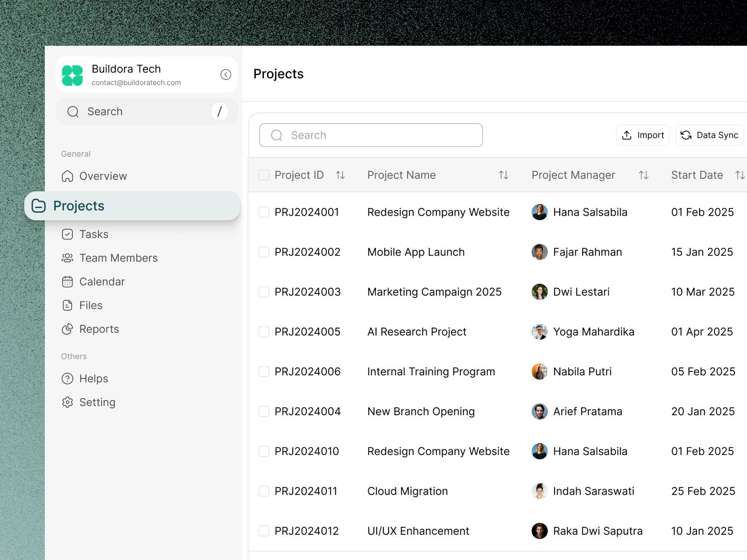This screenshot has height=560, width=747.
Task: Check the Cloud Migration row checkbox
Action: click(264, 491)
